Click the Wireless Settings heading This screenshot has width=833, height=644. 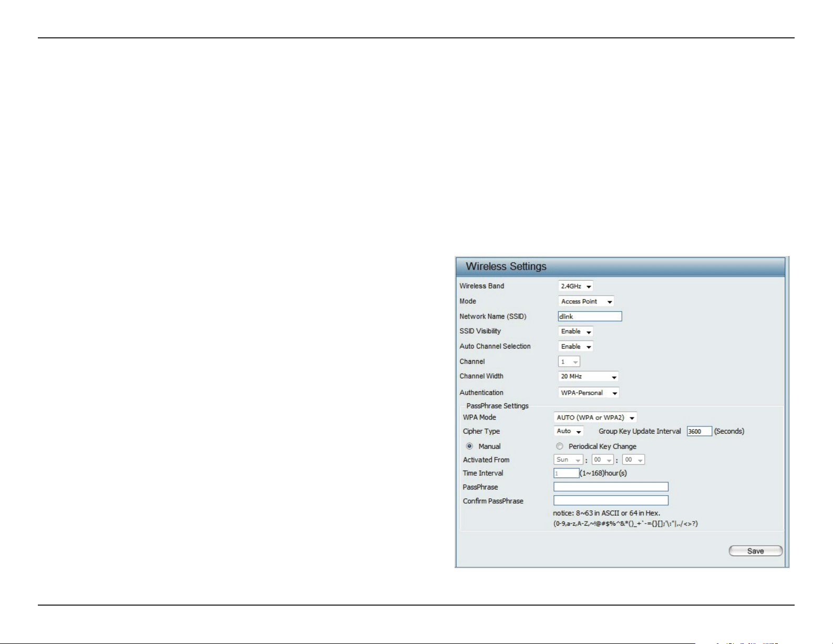coord(506,267)
